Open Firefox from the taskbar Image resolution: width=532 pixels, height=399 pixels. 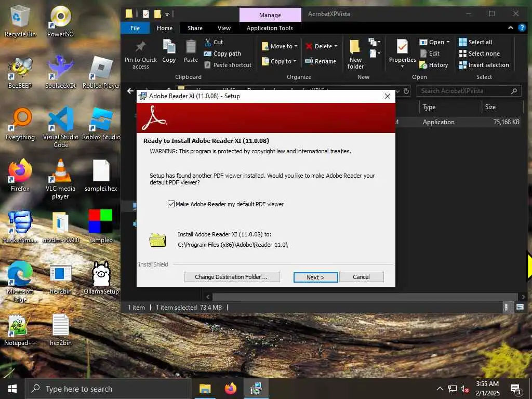[x=231, y=389]
